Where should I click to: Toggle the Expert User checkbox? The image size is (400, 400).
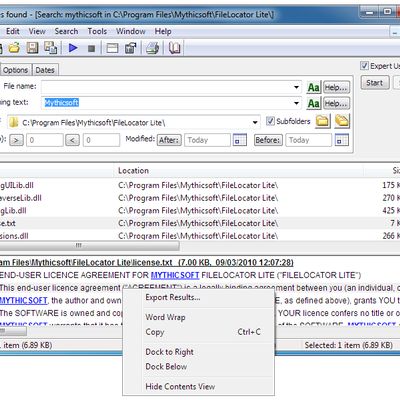coord(364,66)
